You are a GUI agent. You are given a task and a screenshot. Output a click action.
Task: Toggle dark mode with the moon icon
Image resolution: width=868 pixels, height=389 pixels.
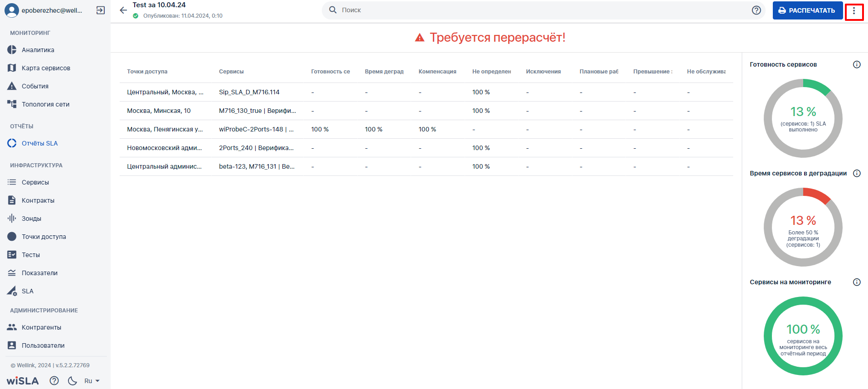coord(73,381)
